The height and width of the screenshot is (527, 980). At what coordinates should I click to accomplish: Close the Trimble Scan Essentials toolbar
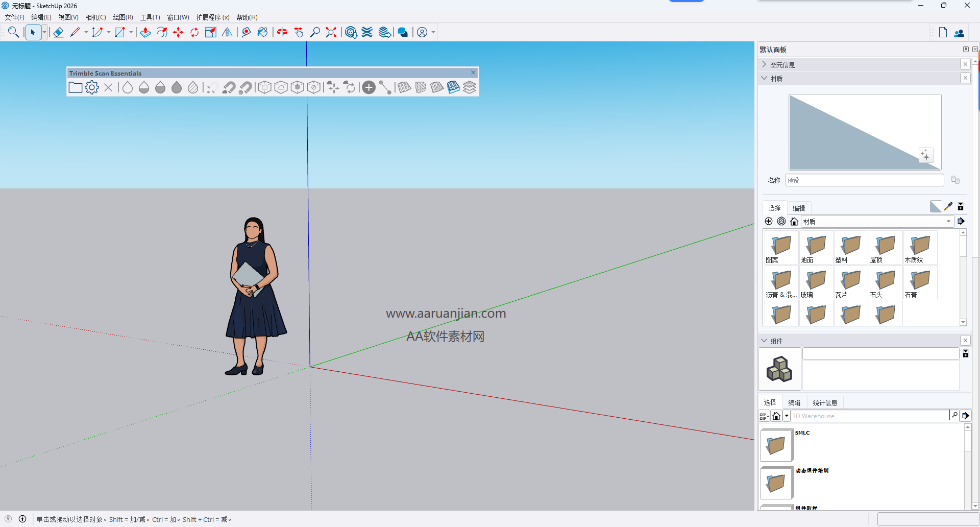[x=473, y=73]
